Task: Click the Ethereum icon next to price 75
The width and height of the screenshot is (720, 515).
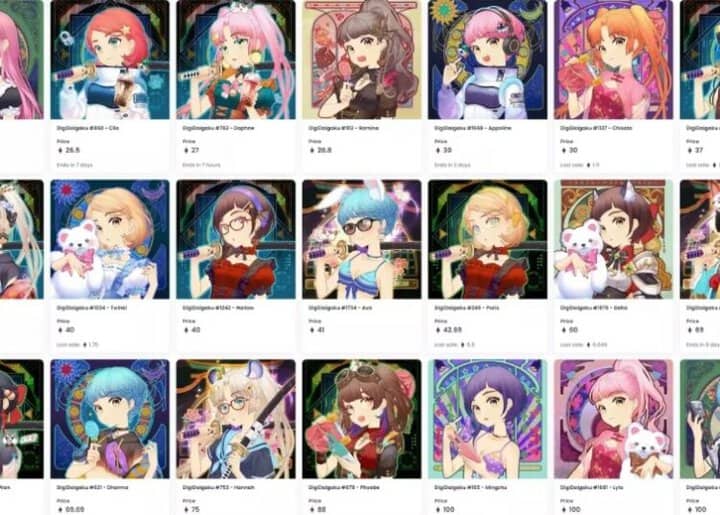Action: (x=186, y=509)
